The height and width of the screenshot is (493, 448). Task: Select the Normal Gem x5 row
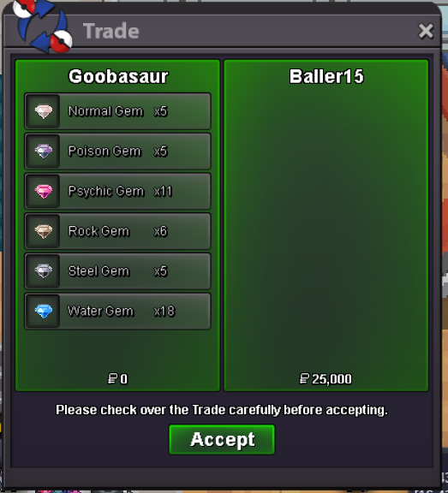tap(117, 111)
